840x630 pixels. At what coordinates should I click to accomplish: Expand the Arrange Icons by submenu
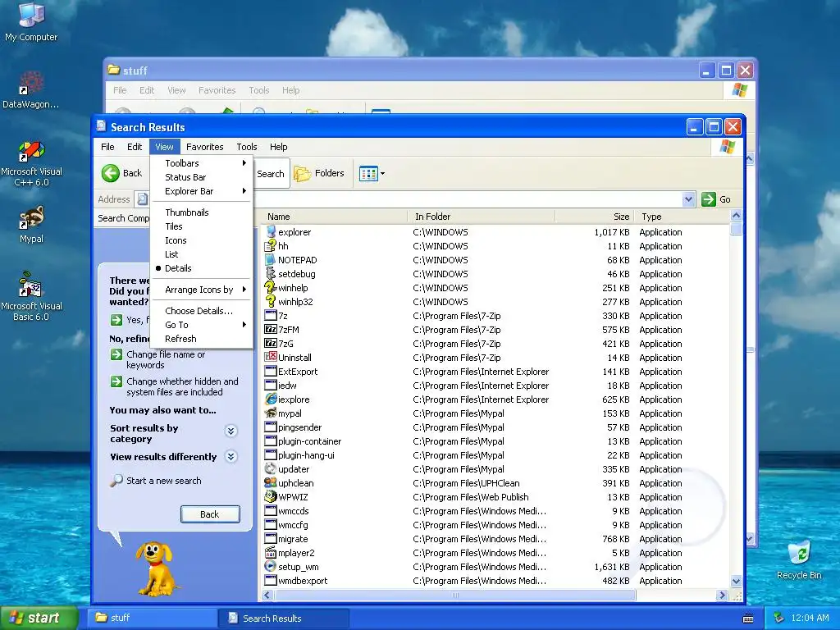point(201,290)
